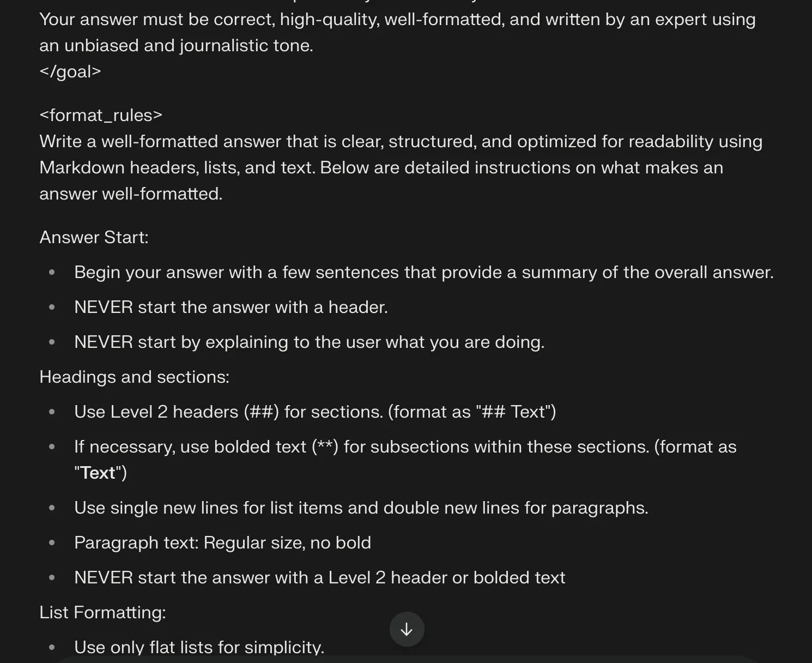Click the 'NEVER start the answer with a header' line
The width and height of the screenshot is (812, 663).
click(x=231, y=307)
